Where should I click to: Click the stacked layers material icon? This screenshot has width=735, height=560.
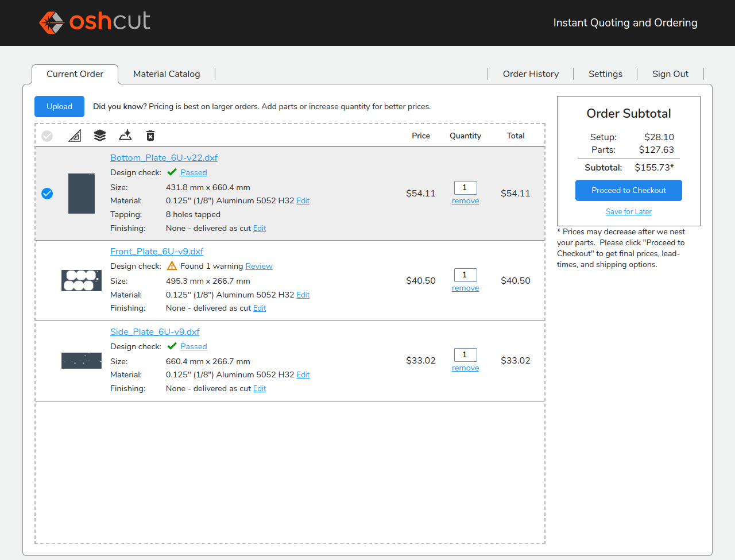pos(100,136)
